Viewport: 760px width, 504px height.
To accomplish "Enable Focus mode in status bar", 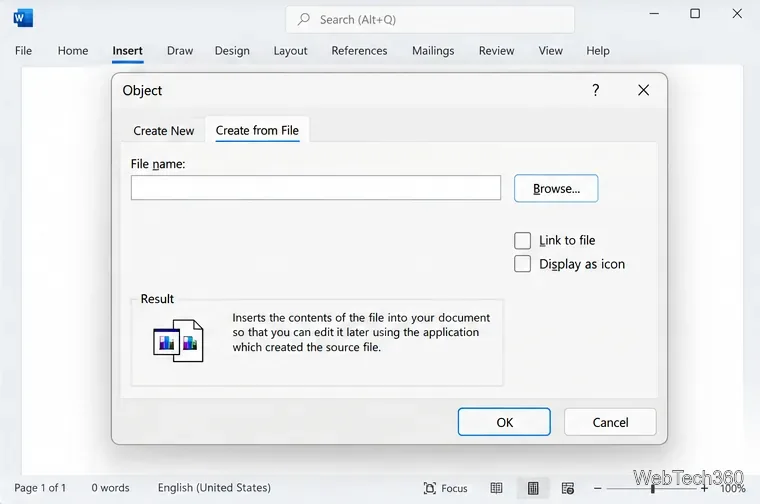I will pos(445,488).
